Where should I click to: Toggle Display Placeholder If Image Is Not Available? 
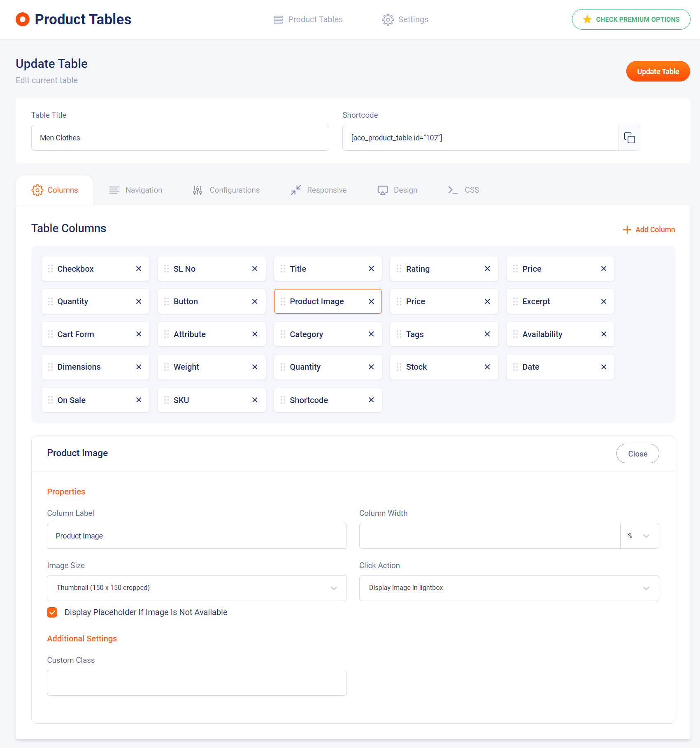52,613
